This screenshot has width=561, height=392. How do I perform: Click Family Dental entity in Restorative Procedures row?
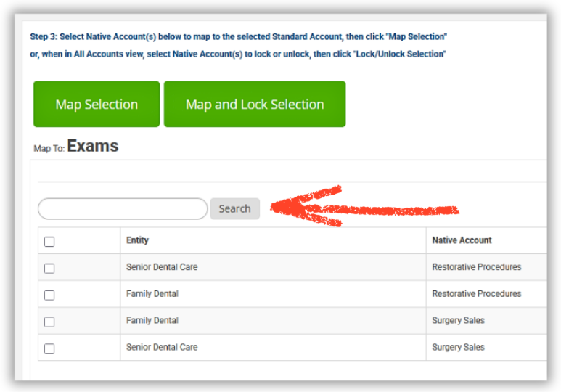click(152, 294)
